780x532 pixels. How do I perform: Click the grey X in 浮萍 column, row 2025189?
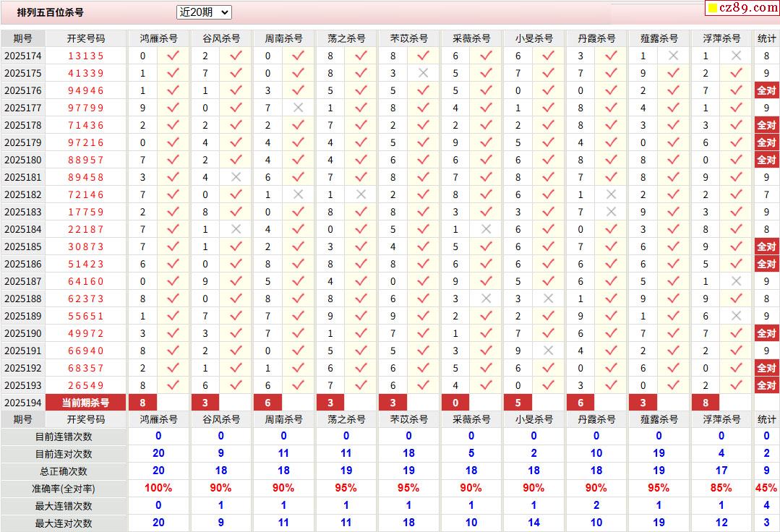coord(736,316)
